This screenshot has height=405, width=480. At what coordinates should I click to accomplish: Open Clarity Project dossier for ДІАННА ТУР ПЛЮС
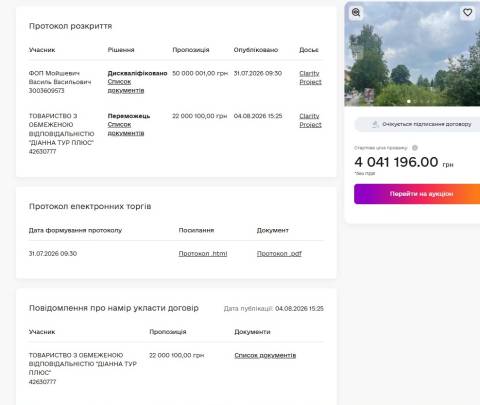310,120
